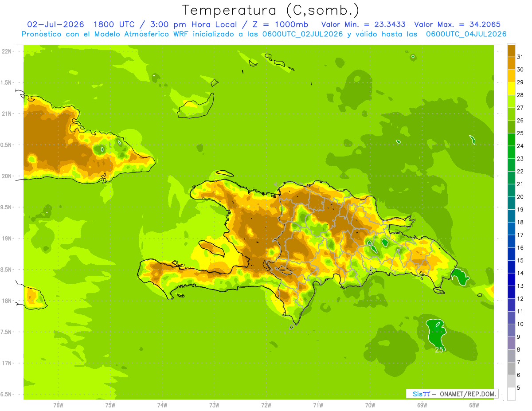The width and height of the screenshot is (532, 411).
Task: Click the "19N" latitude label
Action: (x=7, y=239)
